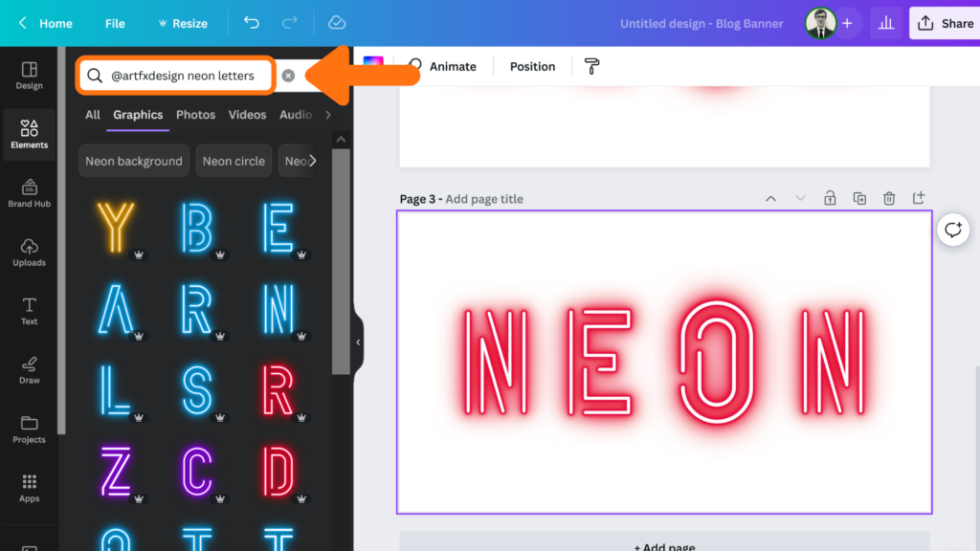
Task: Open the Position options
Action: point(532,66)
